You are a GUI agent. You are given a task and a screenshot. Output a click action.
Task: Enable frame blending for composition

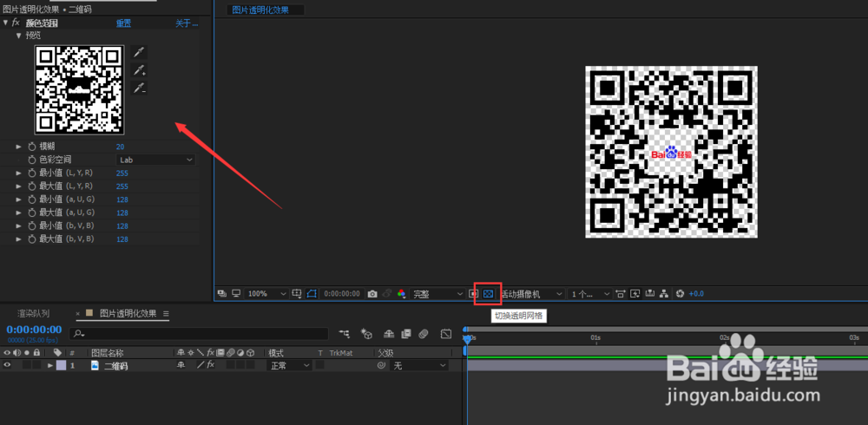(405, 334)
